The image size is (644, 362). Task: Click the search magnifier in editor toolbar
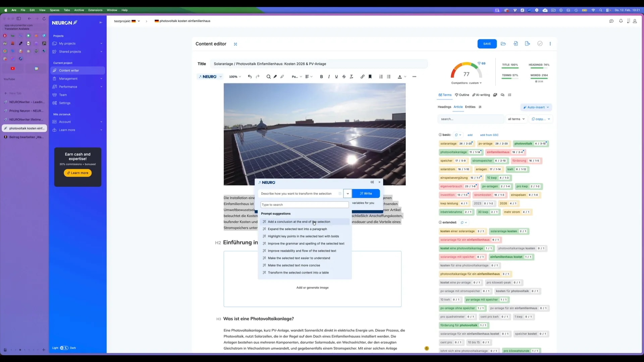click(x=268, y=77)
